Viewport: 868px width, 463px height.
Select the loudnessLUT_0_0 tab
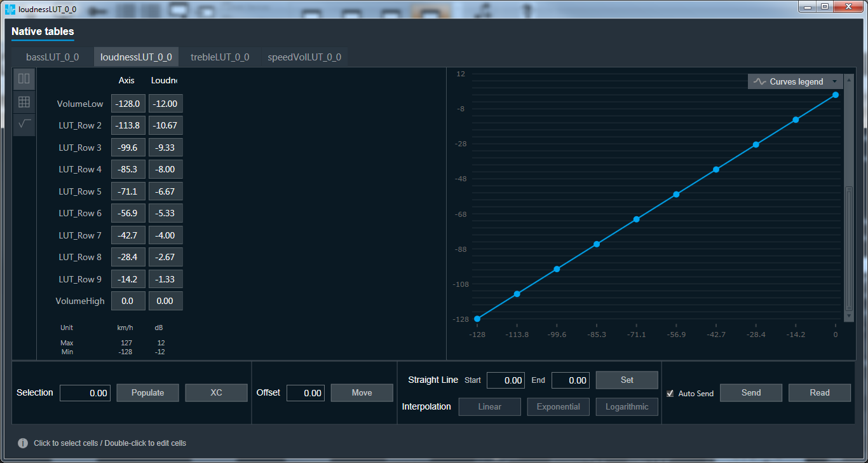[x=136, y=57]
